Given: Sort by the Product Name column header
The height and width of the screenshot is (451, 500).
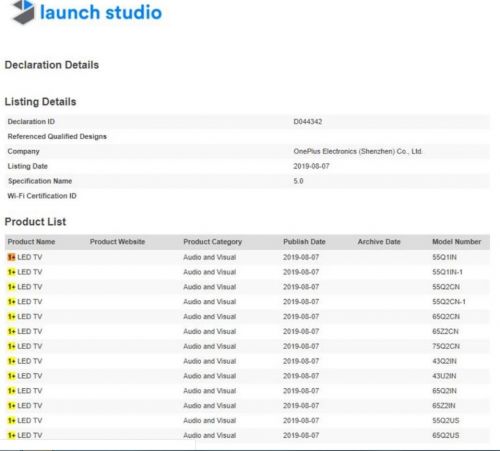Looking at the screenshot, I should (x=31, y=242).
